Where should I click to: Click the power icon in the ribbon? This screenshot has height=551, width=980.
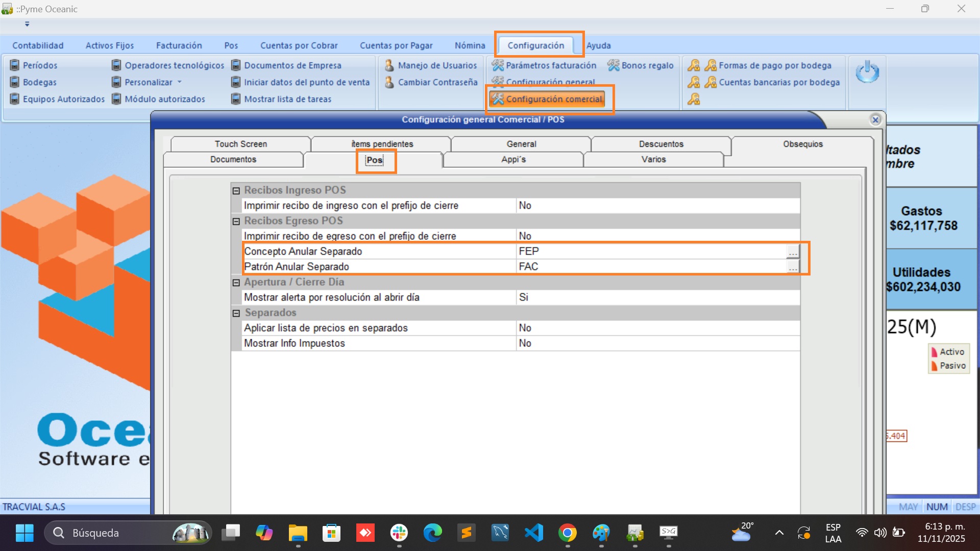point(867,72)
